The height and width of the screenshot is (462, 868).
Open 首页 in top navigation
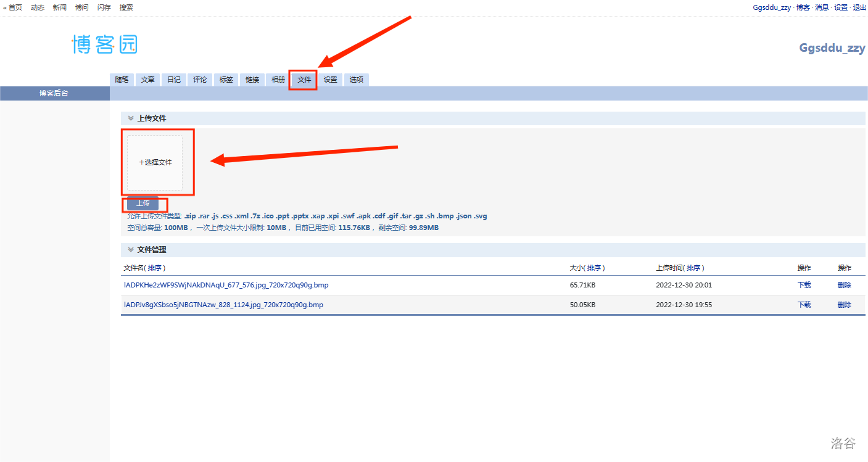pos(15,7)
